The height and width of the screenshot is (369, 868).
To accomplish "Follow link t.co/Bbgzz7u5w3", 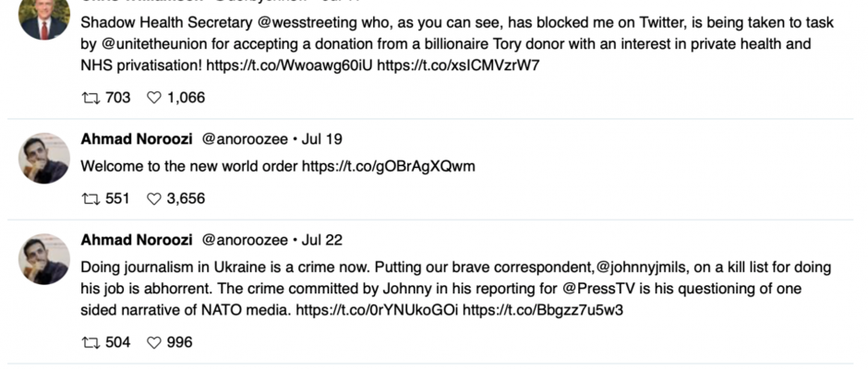I will pos(543,310).
